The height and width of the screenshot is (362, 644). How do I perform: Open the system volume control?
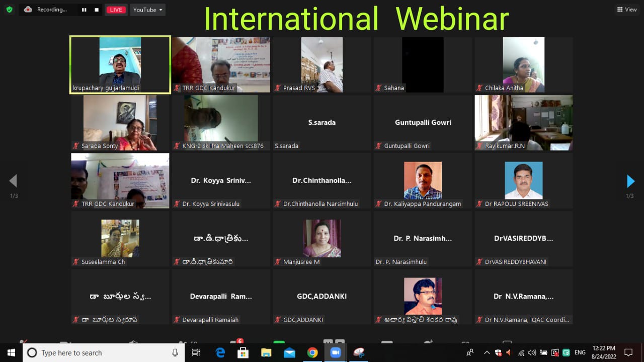[x=532, y=352]
